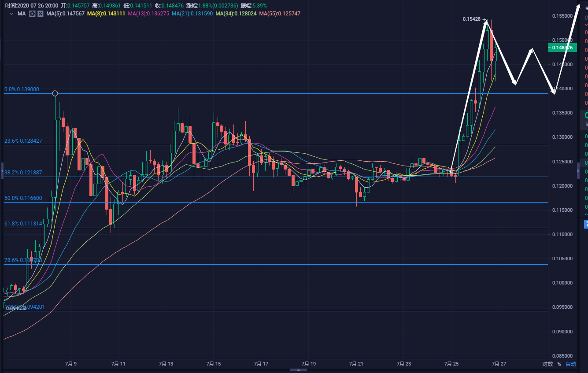Toggle auto scale (自动)
Image resolution: width=588 pixels, height=373 pixels.
pyautogui.click(x=570, y=364)
